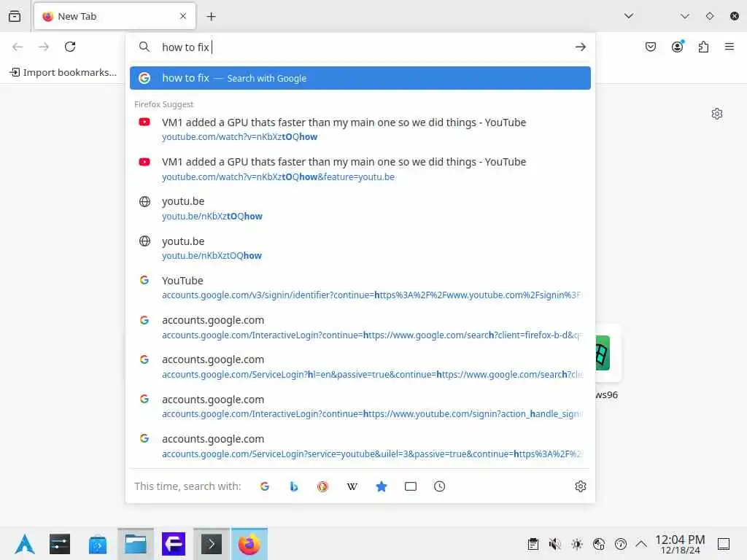Expand hidden system tray icons
This screenshot has height=560, width=747.
pyautogui.click(x=641, y=544)
